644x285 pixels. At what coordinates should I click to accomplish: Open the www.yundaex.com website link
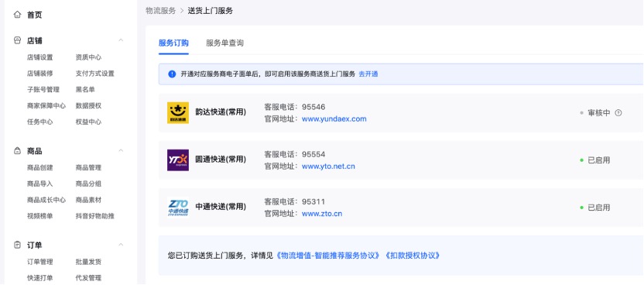point(334,119)
